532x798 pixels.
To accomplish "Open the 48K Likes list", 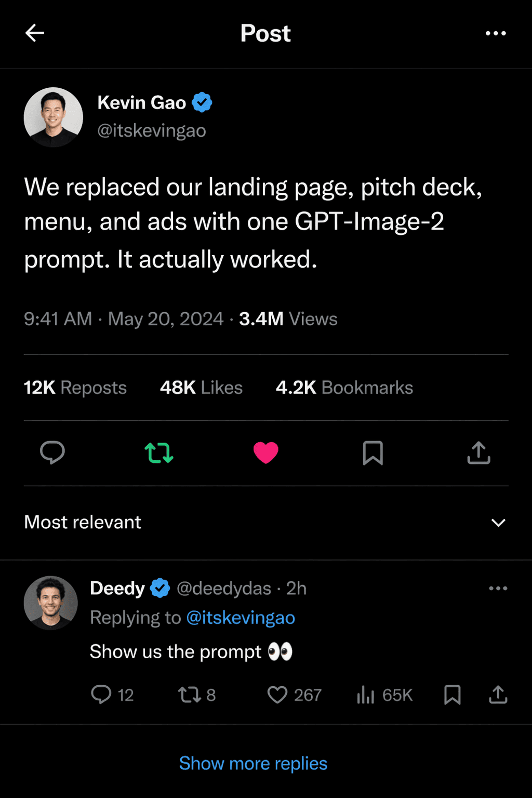I will click(201, 388).
